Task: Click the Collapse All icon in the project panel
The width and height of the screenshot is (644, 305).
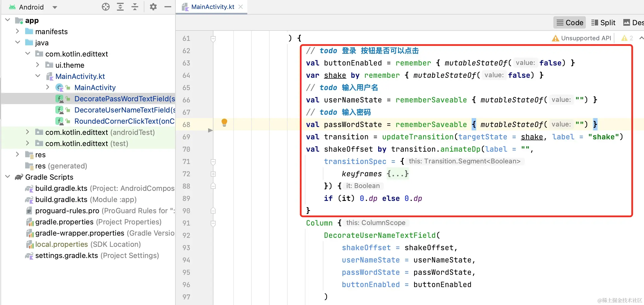Action: click(135, 7)
